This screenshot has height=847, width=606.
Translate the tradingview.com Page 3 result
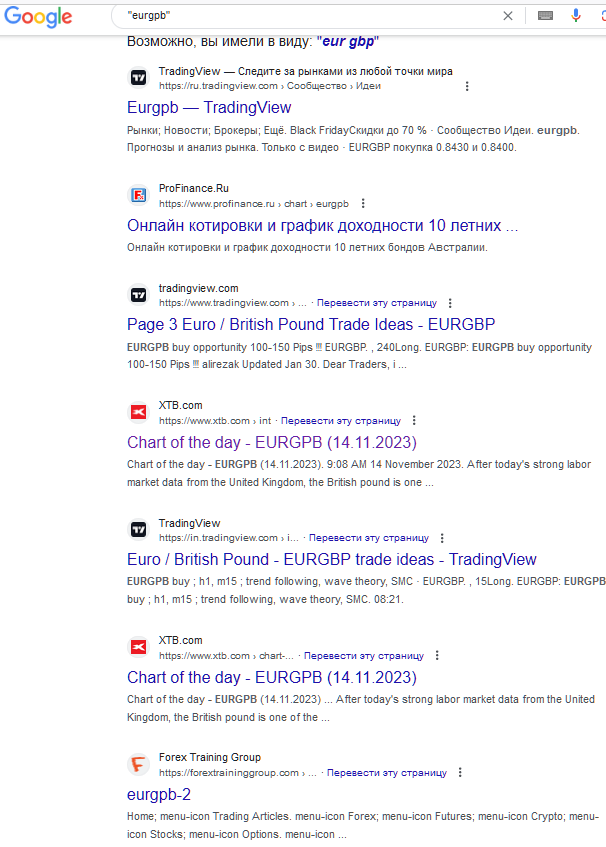pyautogui.click(x=377, y=303)
